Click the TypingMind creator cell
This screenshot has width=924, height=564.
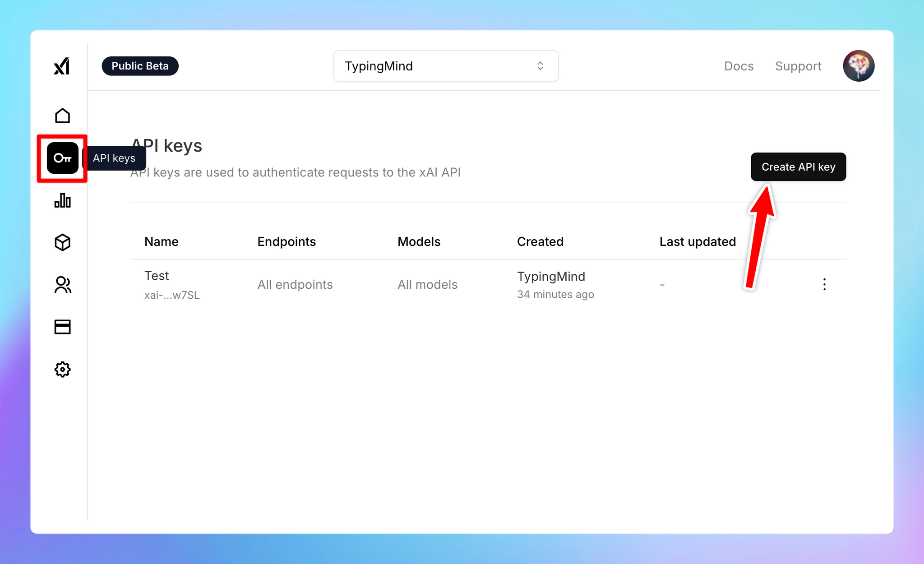coord(551,276)
